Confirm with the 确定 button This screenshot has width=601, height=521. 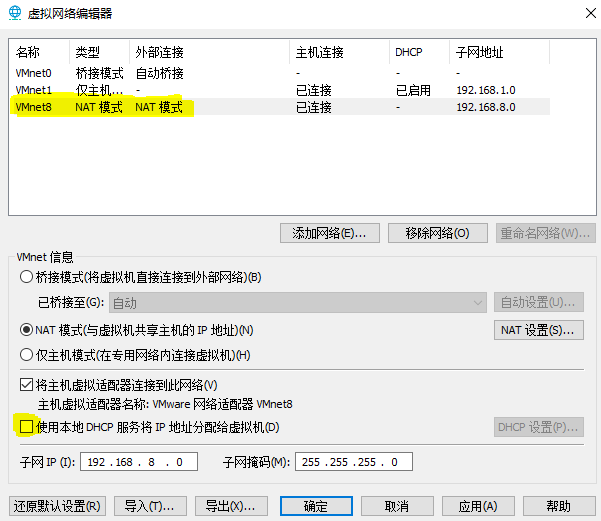pyautogui.click(x=316, y=506)
